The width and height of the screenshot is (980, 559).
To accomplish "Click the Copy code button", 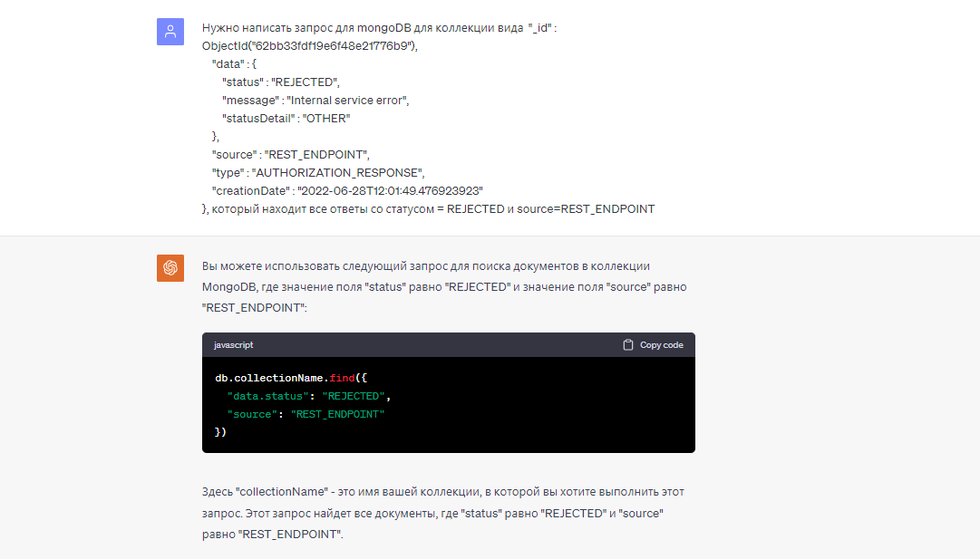I will pos(653,345).
